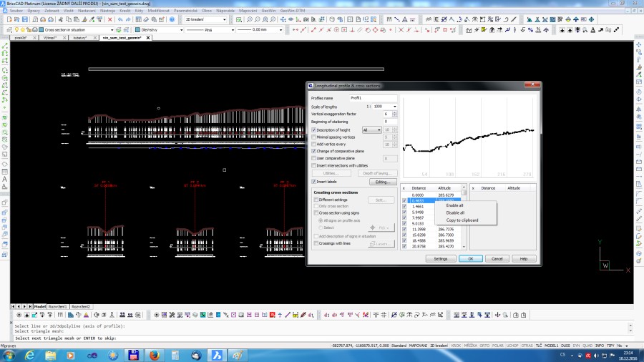Click the blue info help icon in toolbar
The width and height of the screenshot is (644, 362).
pyautogui.click(x=172, y=19)
